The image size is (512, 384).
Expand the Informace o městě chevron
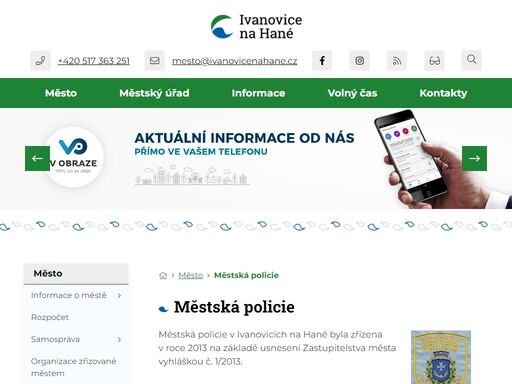(119, 295)
